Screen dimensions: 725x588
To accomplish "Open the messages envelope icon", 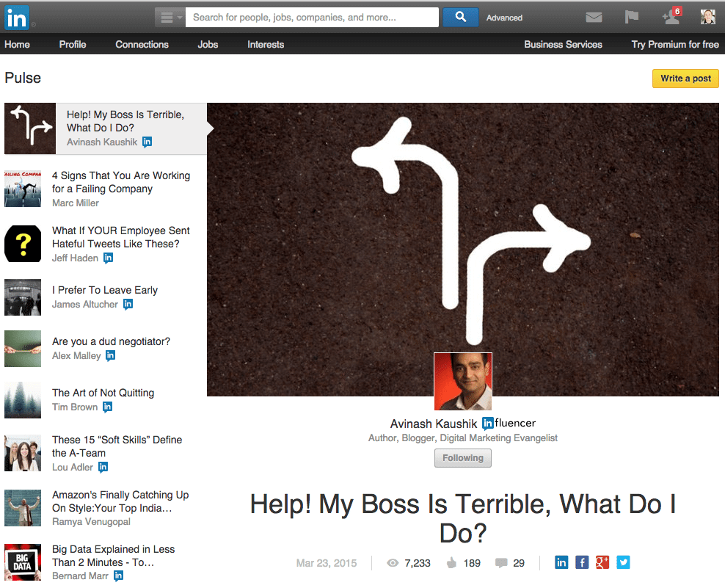I will click(x=594, y=18).
